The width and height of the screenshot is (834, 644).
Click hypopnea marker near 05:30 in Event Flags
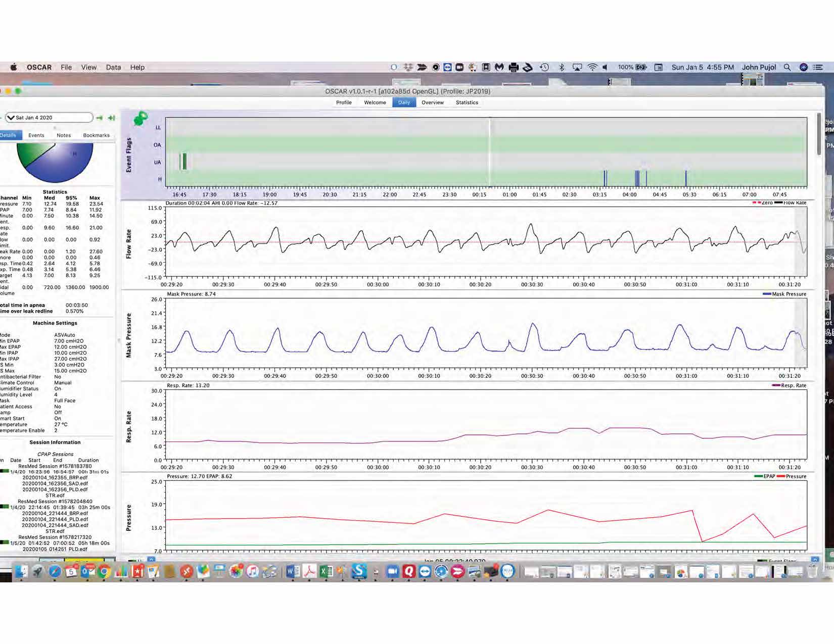[686, 178]
